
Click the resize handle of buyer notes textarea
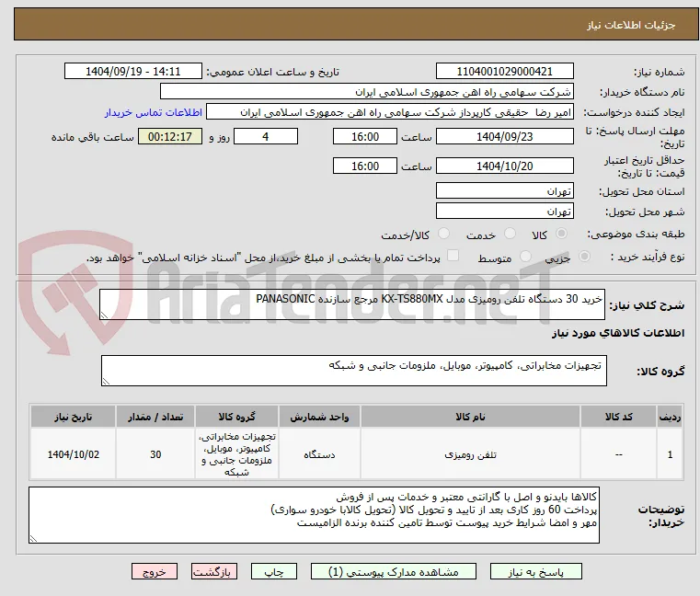pyautogui.click(x=33, y=539)
